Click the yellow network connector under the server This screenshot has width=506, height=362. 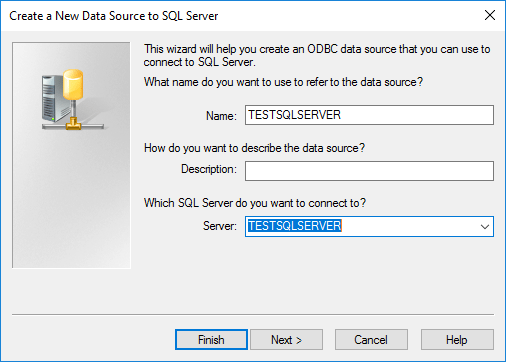click(x=73, y=124)
